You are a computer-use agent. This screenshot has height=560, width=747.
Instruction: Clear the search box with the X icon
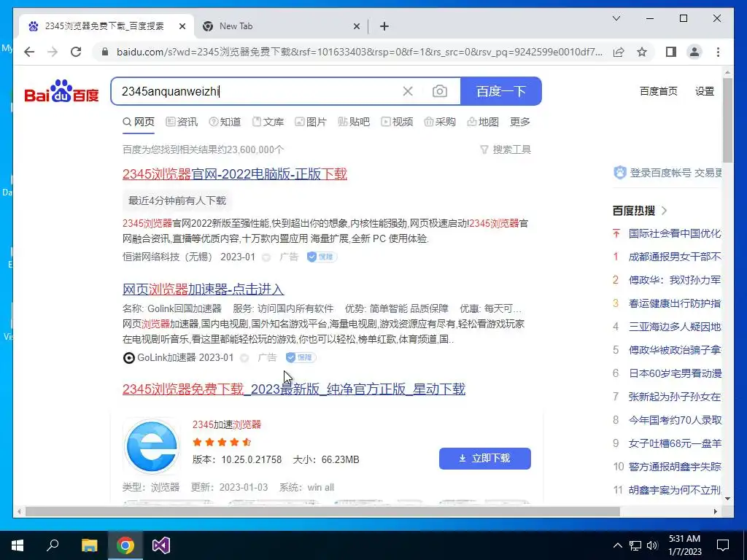coord(408,91)
